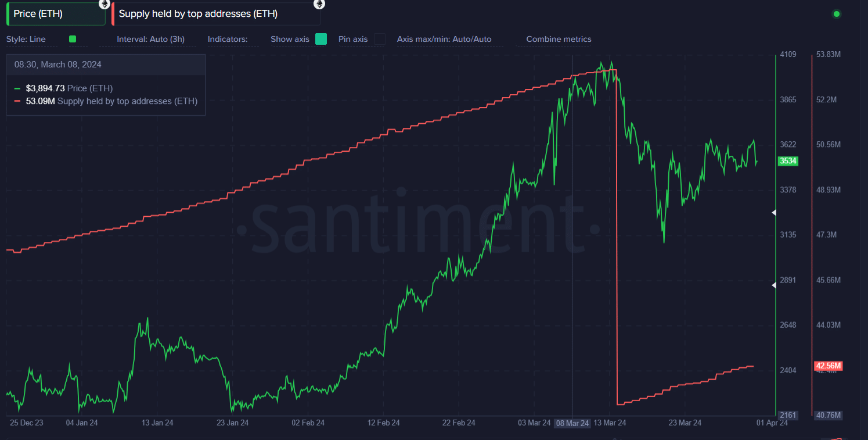Toggle the Show axis checkbox

click(x=321, y=39)
